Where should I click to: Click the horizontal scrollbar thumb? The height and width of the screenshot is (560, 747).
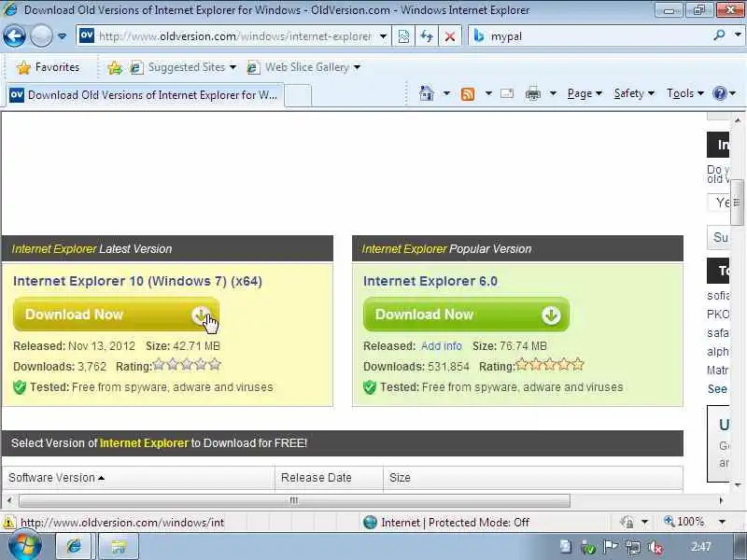(x=294, y=500)
